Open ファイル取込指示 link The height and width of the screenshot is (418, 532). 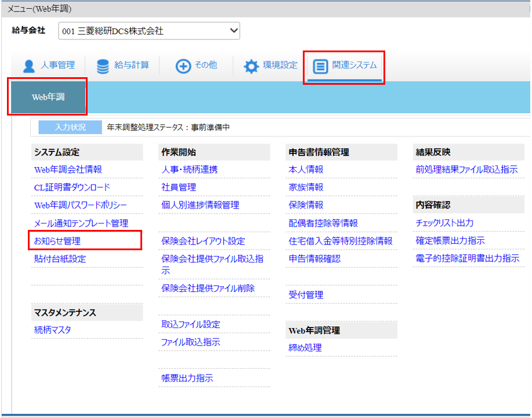[191, 343]
